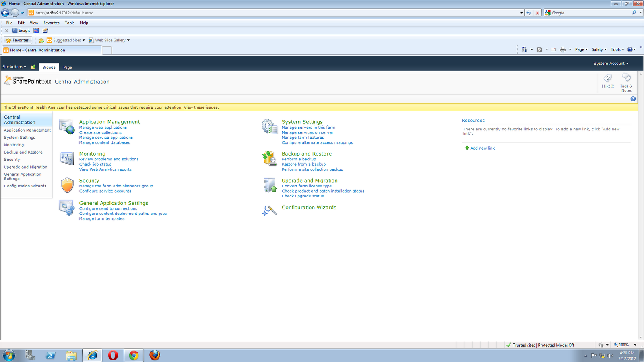Click the System Settings gears icon
Image resolution: width=644 pixels, height=362 pixels.
[x=268, y=127]
